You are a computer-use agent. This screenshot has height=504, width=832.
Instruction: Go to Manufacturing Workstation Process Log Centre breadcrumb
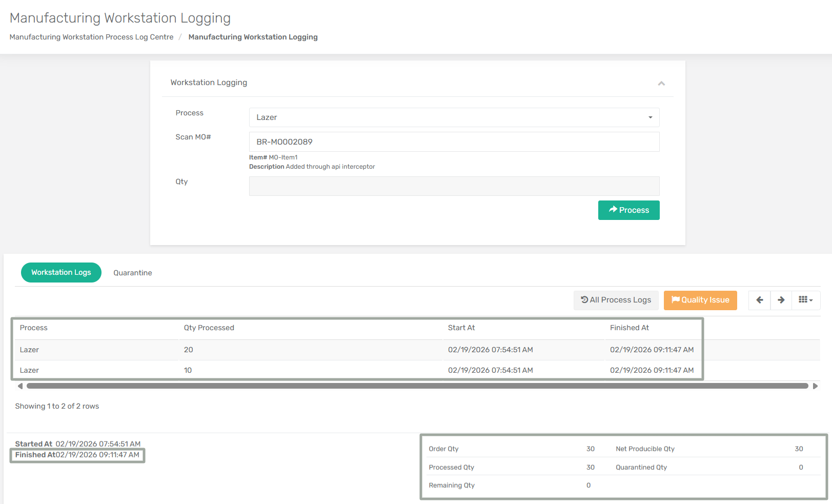coord(91,37)
